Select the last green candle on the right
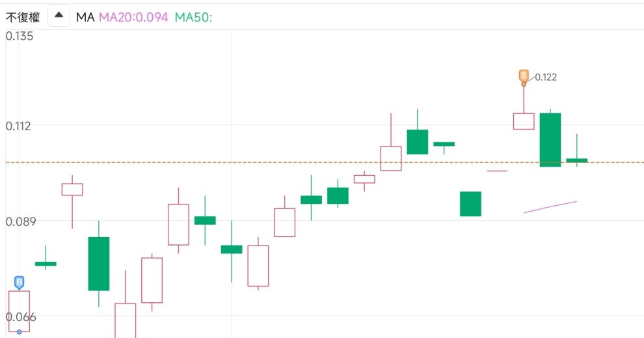644x338 pixels. 577,160
